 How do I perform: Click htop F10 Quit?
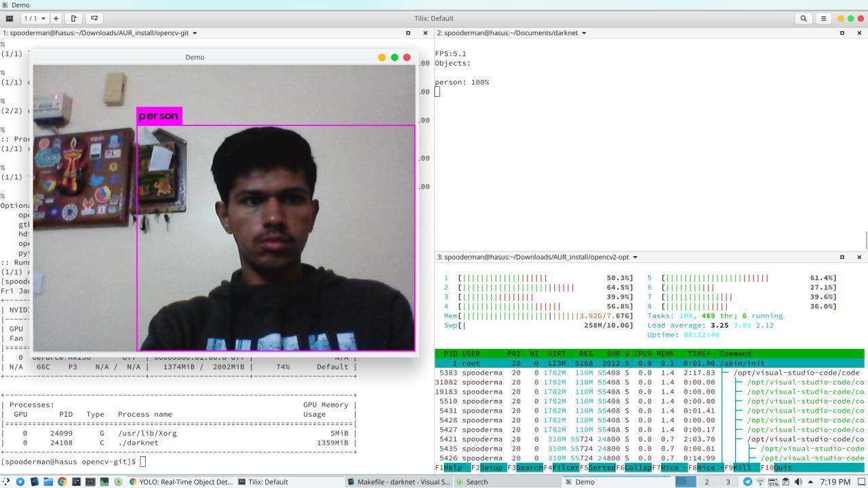point(776,468)
